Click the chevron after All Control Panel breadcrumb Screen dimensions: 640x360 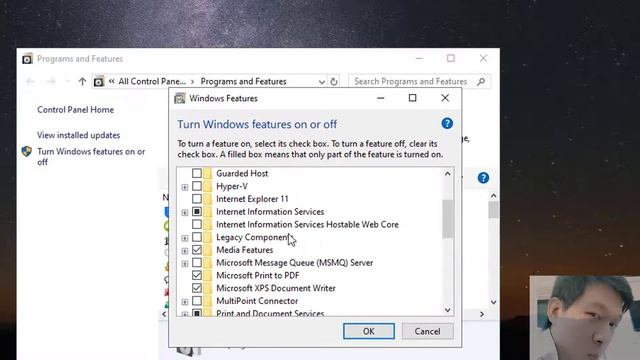[192, 82]
